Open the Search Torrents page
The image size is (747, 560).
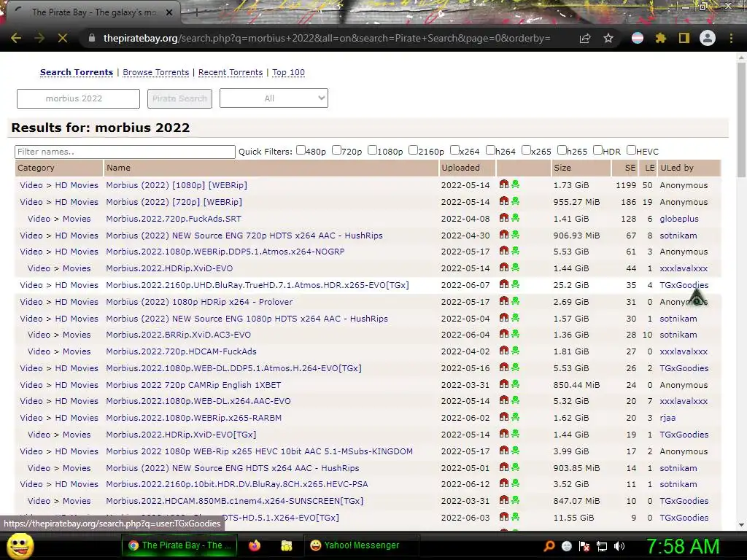[77, 72]
